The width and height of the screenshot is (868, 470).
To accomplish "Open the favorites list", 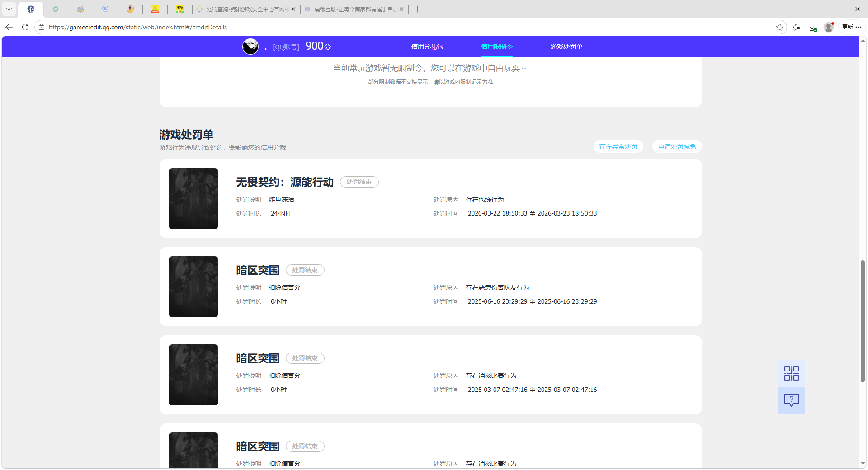I will pos(797,27).
